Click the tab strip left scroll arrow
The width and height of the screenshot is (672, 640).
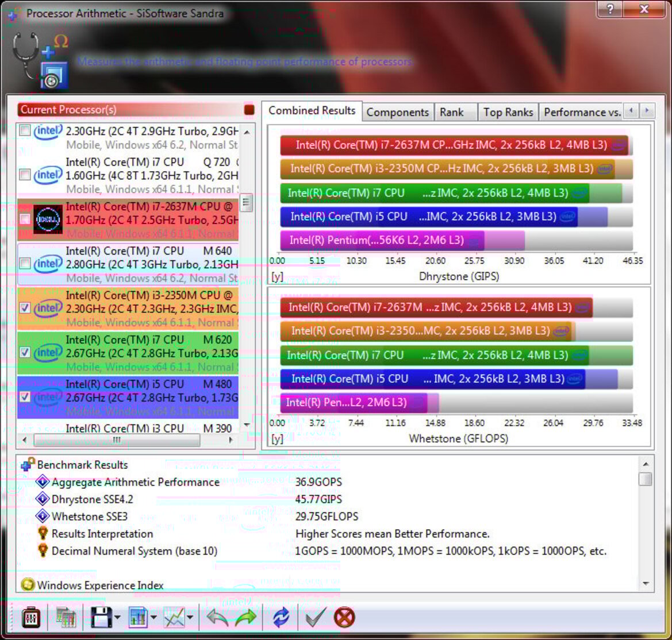point(631,111)
